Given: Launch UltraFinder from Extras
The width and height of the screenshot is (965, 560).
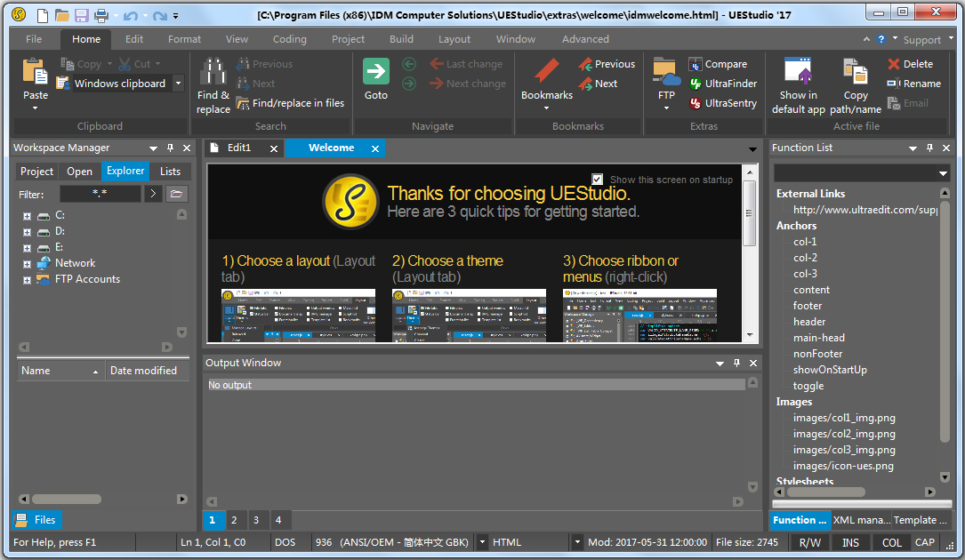Looking at the screenshot, I should click(722, 84).
